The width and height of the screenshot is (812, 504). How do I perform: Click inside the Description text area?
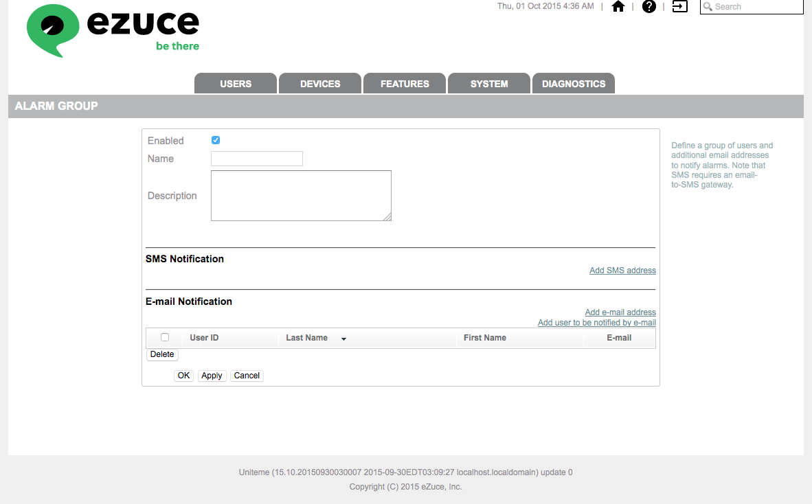coord(301,196)
